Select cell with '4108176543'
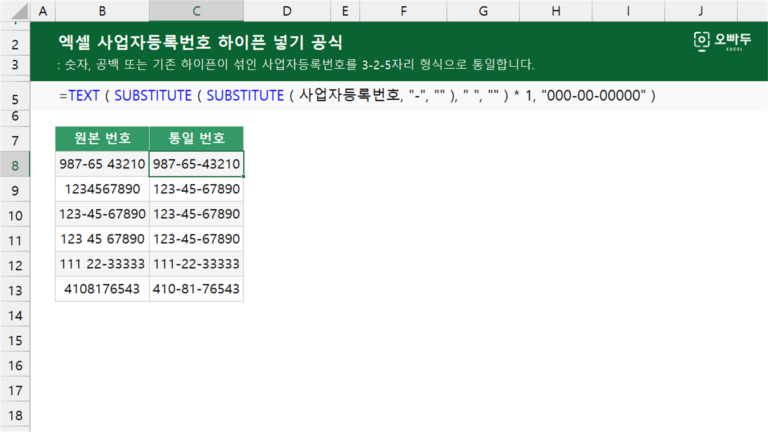Screen dimensions: 768x432 102,288
